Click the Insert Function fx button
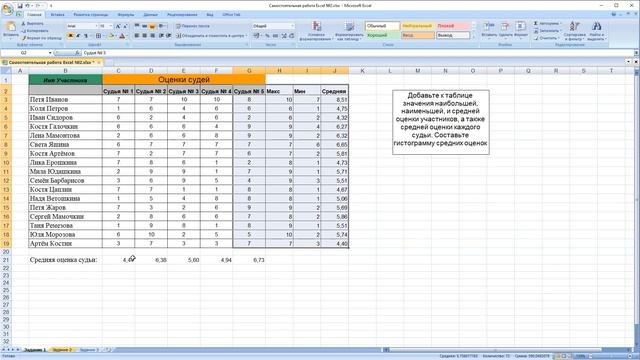 coord(77,53)
